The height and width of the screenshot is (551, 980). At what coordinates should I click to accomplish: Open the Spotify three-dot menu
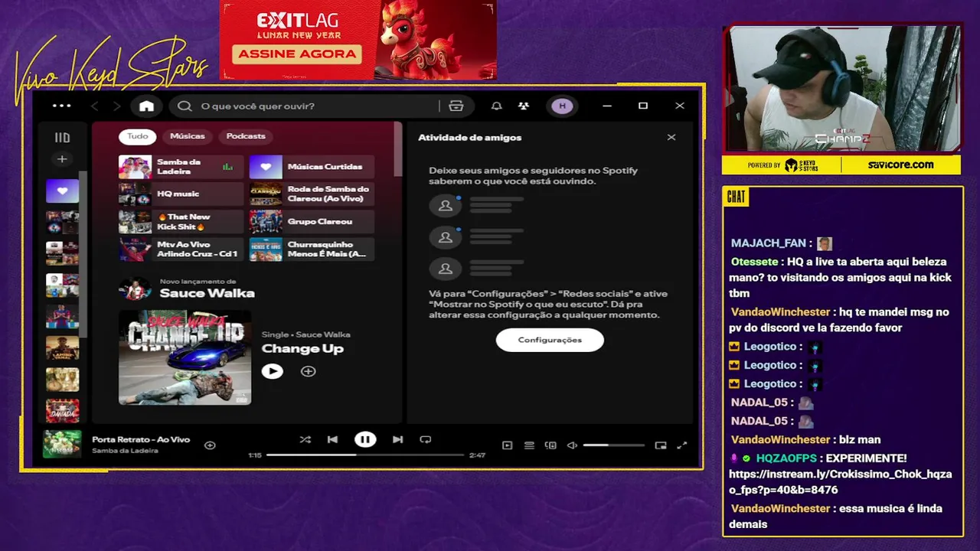[x=62, y=106]
